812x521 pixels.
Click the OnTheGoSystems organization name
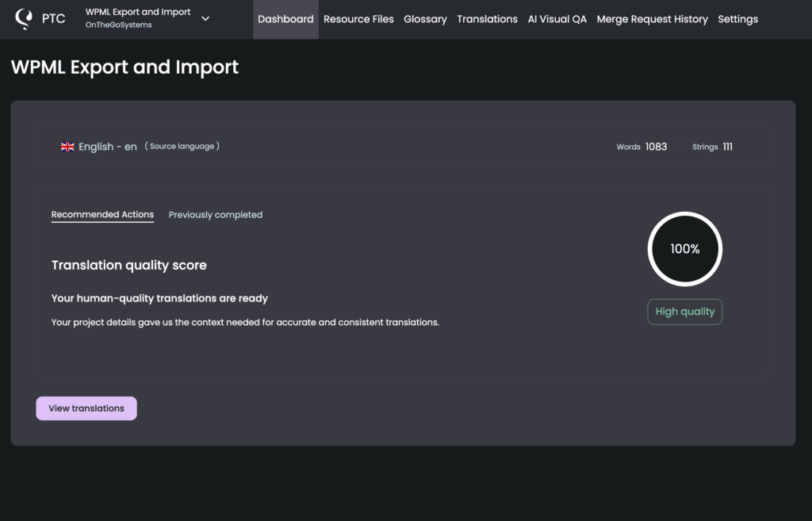(x=119, y=25)
